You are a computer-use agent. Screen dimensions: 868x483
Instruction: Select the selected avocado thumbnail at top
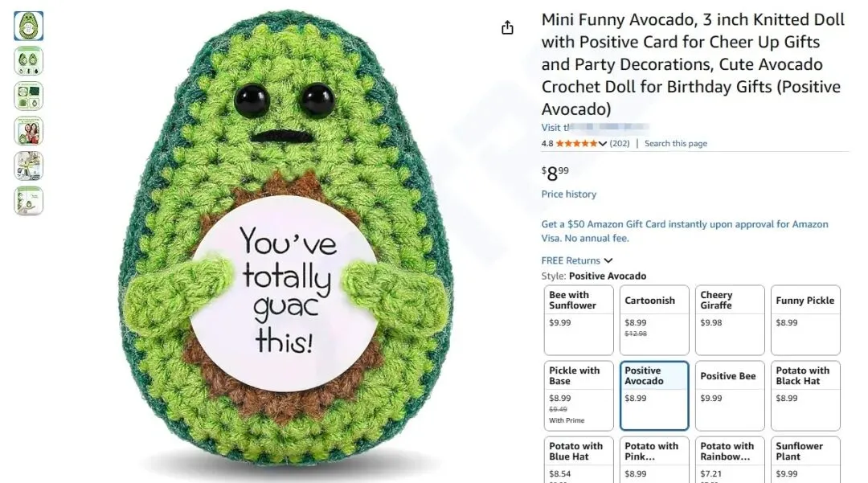coord(29,27)
